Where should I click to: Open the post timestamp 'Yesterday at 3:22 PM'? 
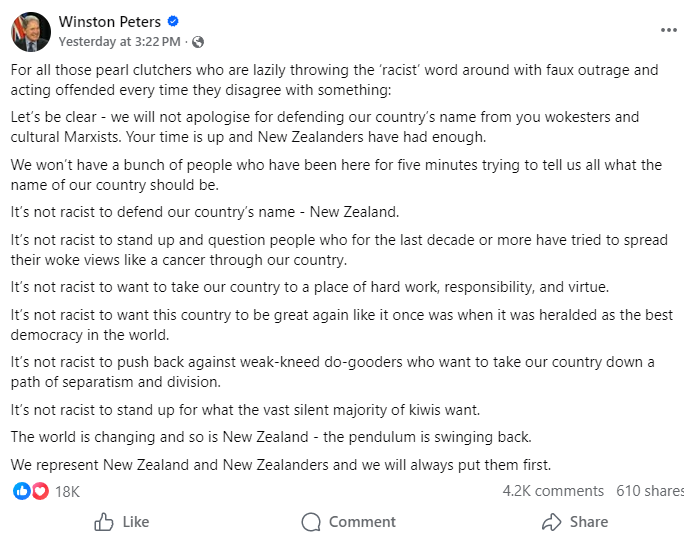tap(120, 42)
